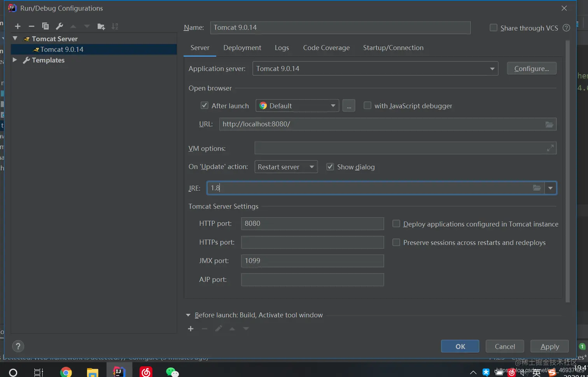Remove the selected configuration
The width and height of the screenshot is (588, 377).
(31, 26)
